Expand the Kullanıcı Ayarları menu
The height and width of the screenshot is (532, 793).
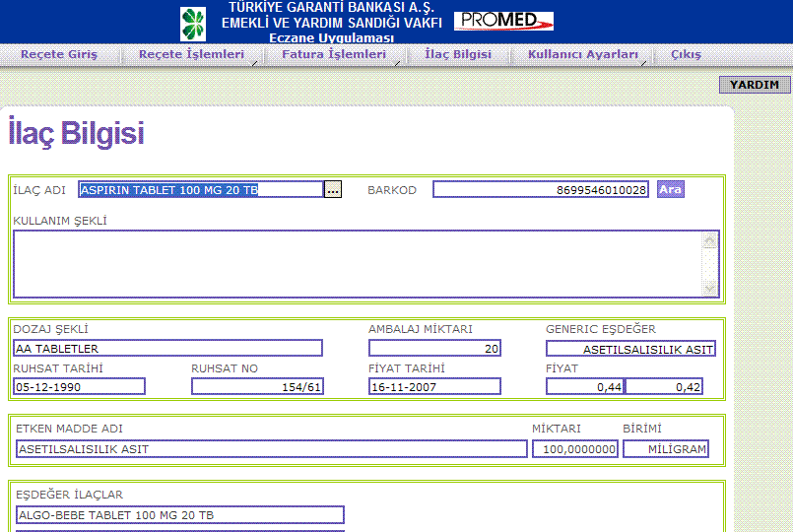point(583,55)
